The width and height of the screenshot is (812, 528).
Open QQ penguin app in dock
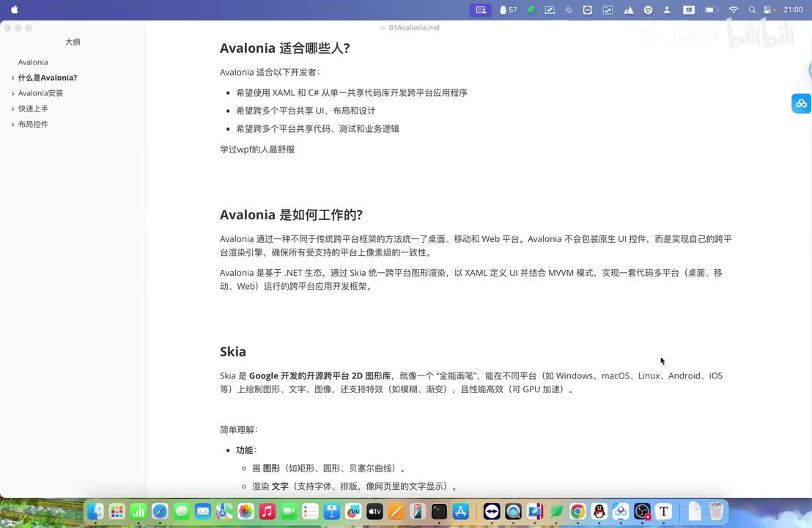click(599, 512)
